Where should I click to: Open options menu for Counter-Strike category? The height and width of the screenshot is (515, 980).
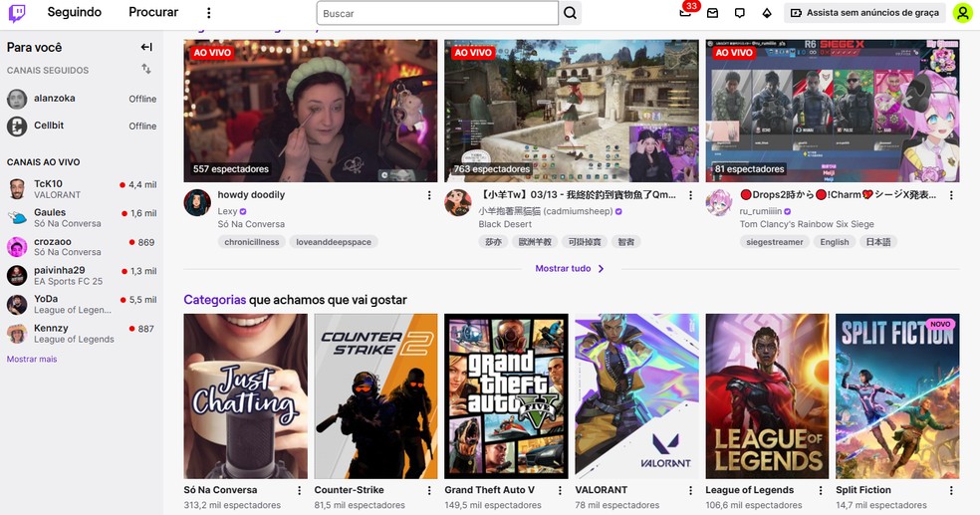point(429,491)
